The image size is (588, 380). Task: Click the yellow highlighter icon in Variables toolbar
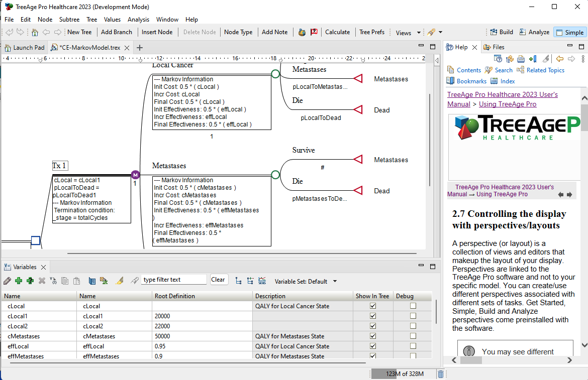click(120, 281)
